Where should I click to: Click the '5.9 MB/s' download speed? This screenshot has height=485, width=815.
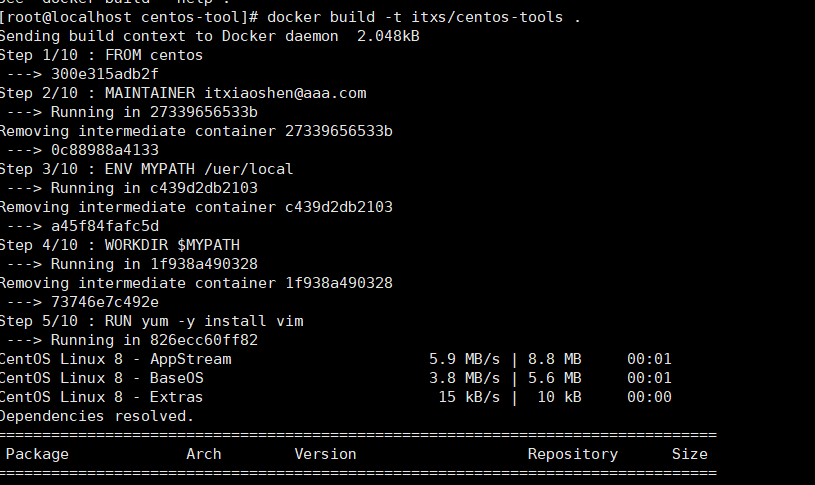click(x=464, y=359)
